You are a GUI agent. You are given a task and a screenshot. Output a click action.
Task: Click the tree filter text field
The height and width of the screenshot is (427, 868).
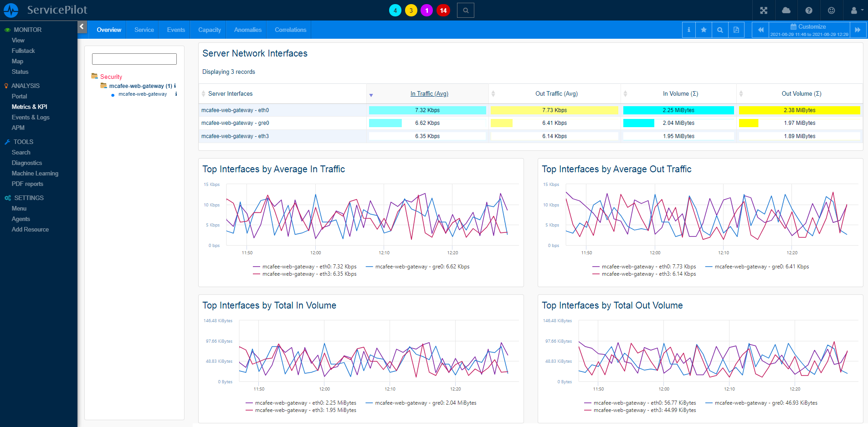point(134,59)
